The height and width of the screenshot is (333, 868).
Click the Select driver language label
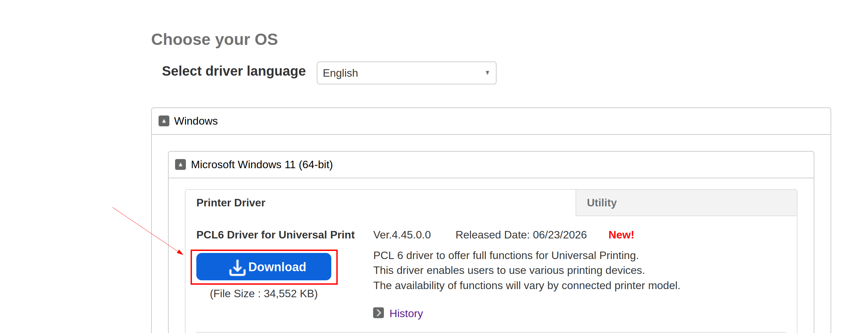[234, 71]
